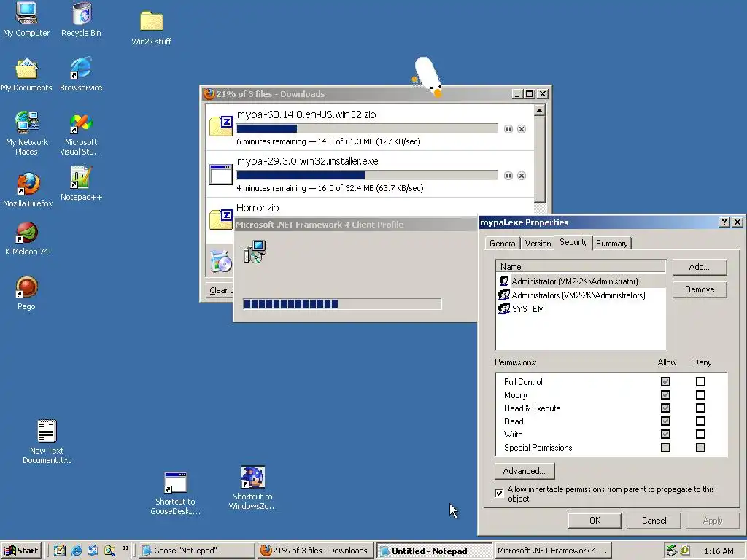
Task: Click Show Desktop quick launch icon
Action: (x=60, y=551)
